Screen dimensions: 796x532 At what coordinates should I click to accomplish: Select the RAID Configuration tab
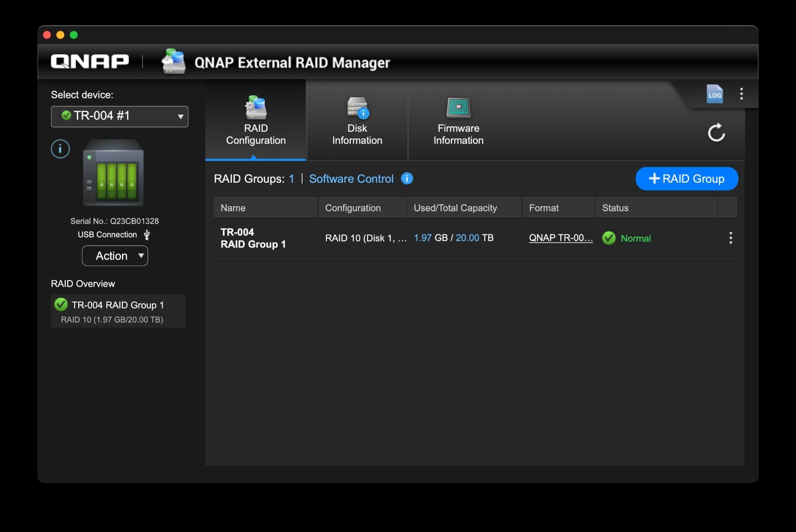coord(256,121)
